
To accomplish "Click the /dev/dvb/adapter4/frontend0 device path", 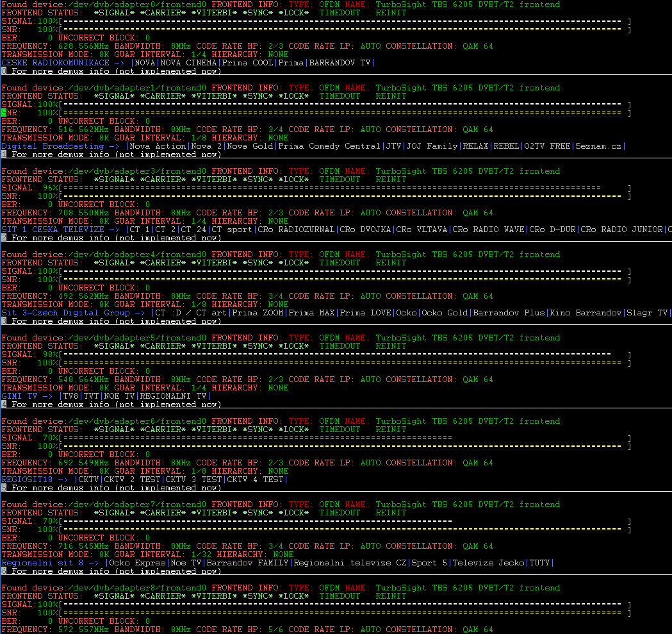I will coord(137,254).
